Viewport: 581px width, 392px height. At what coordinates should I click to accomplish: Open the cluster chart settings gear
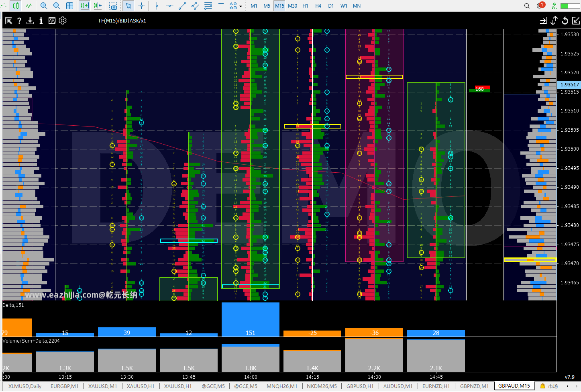[63, 20]
